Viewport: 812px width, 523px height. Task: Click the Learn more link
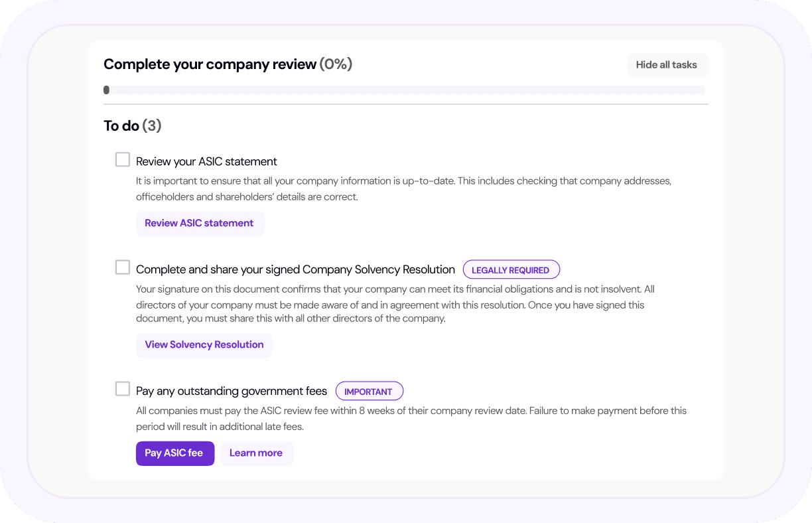point(256,453)
